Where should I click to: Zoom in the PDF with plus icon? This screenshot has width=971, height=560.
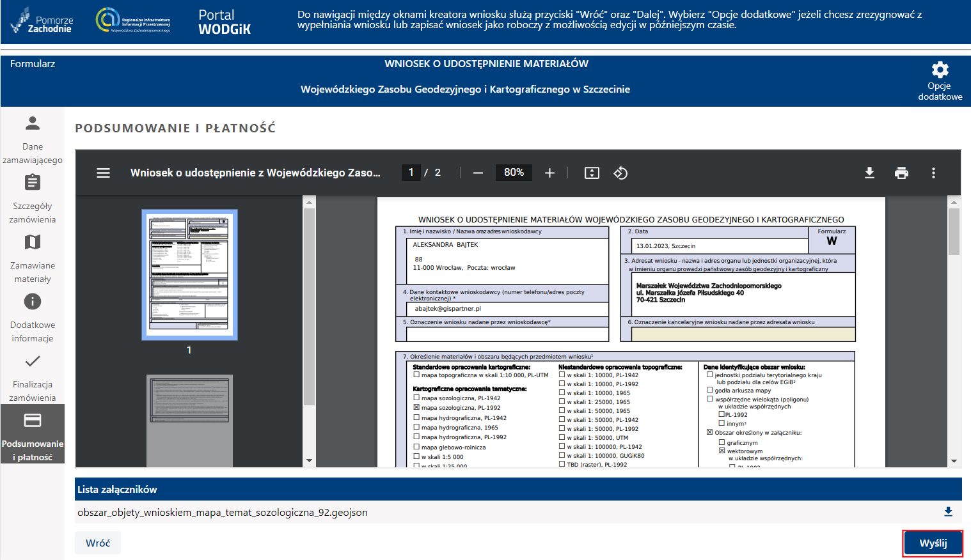[x=549, y=173]
